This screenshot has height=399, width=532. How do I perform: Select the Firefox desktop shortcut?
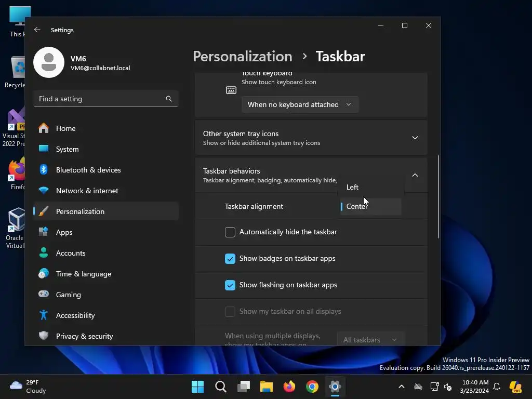coord(17,174)
